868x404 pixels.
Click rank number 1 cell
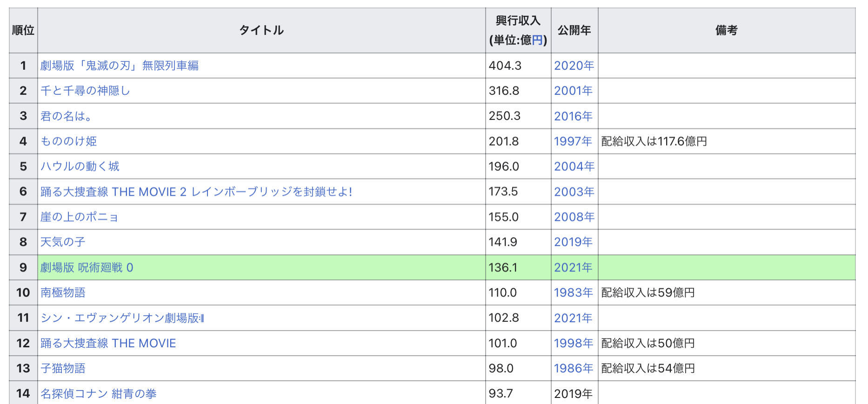point(23,66)
